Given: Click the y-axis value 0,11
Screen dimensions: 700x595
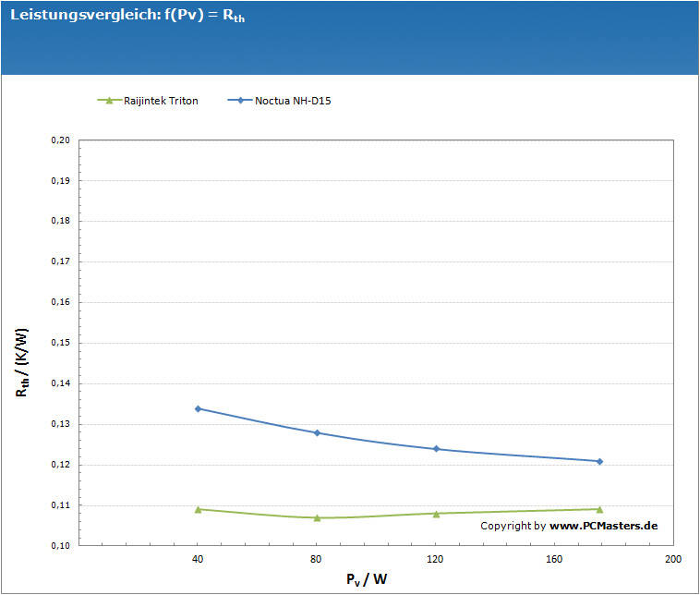Looking at the screenshot, I should (x=61, y=505).
